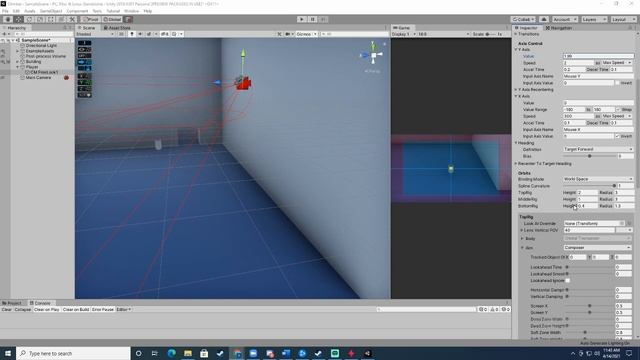Expand Building in Hierarchy
The width and height of the screenshot is (640, 360).
[x=18, y=62]
